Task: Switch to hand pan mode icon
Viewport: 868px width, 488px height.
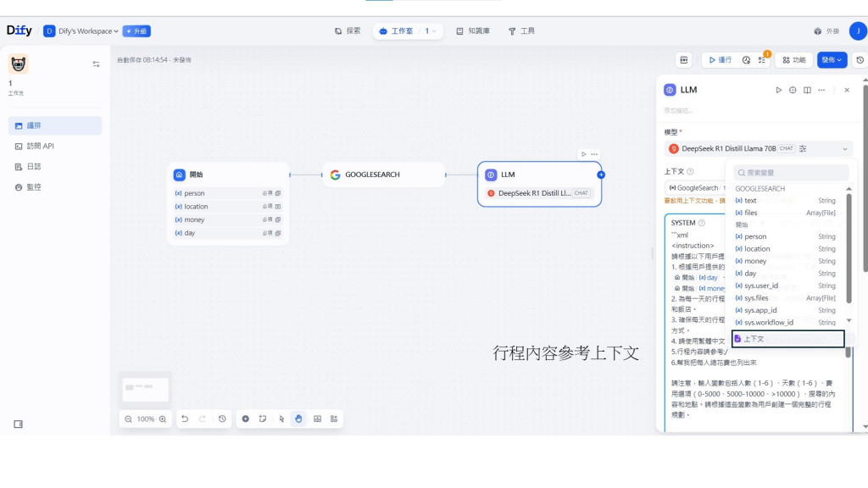Action: click(298, 419)
